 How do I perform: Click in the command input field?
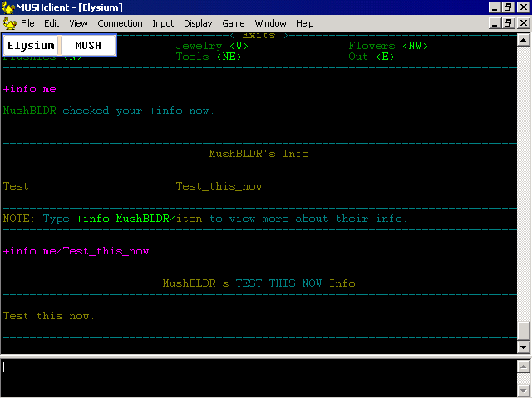point(259,378)
